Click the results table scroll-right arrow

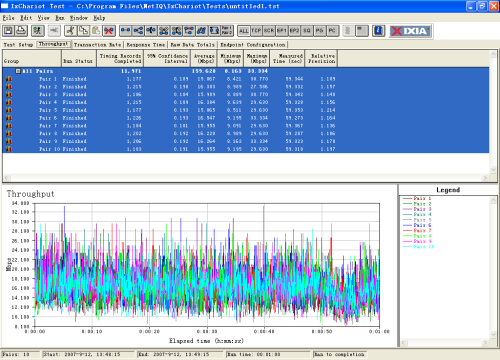point(485,178)
